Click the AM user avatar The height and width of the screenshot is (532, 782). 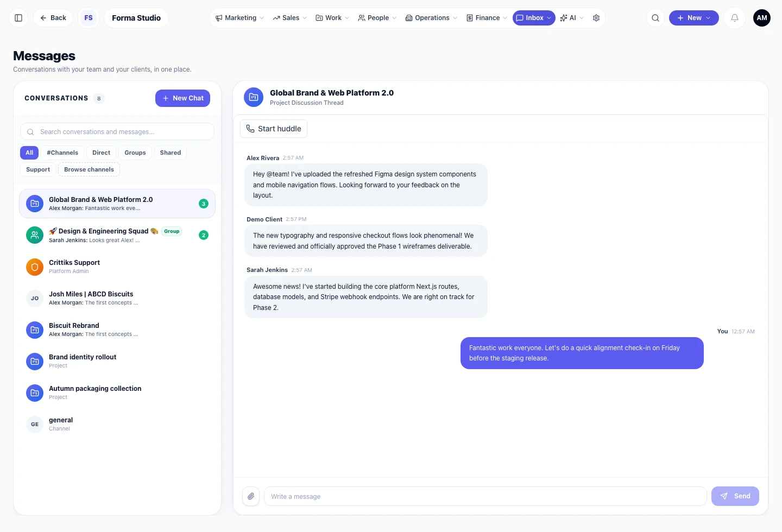coord(762,18)
